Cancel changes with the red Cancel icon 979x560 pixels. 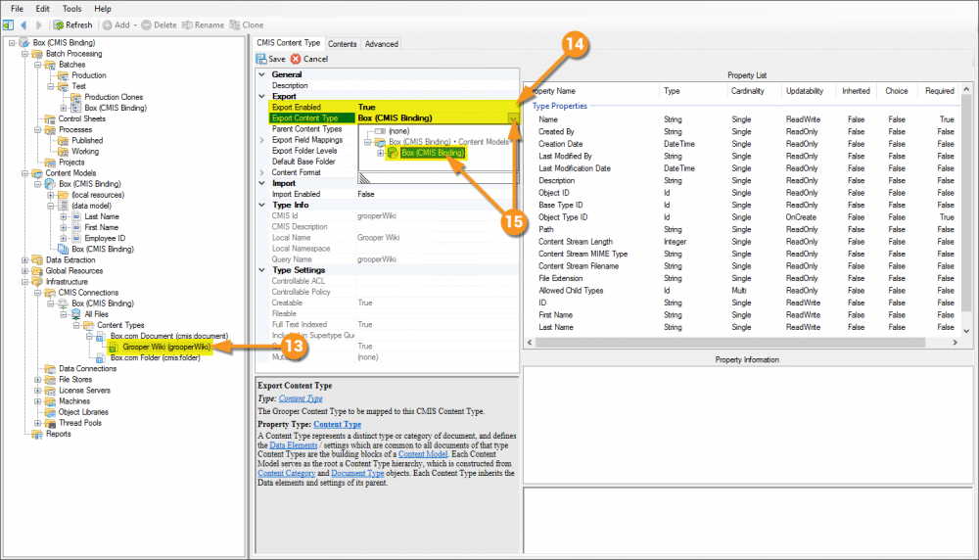pos(309,59)
